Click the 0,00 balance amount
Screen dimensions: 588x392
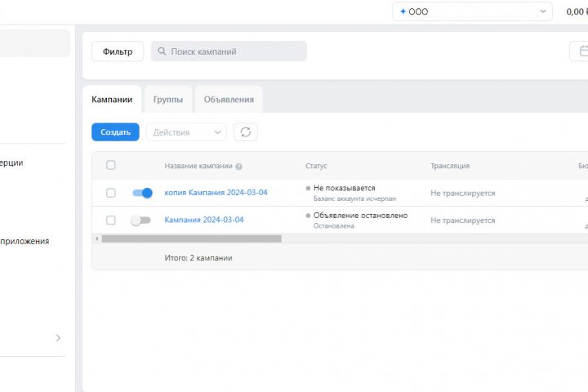pos(577,11)
